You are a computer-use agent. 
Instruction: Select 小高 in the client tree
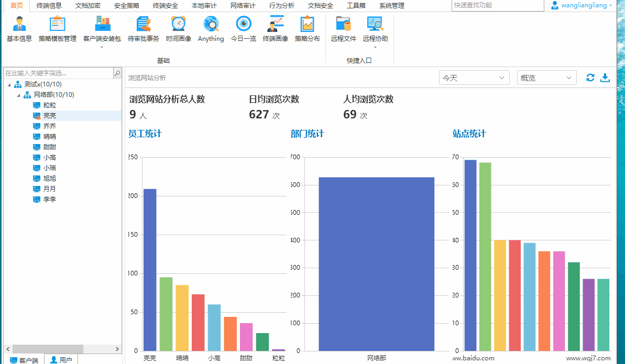[x=50, y=158]
